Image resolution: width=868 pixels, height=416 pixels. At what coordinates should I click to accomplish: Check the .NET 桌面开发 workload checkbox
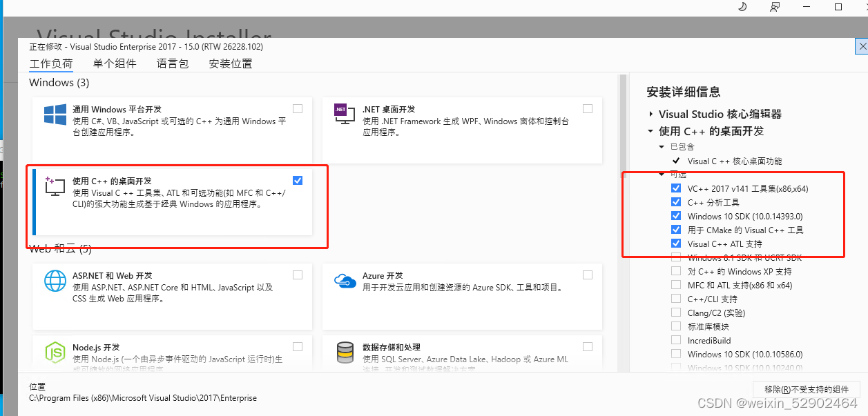pos(588,108)
